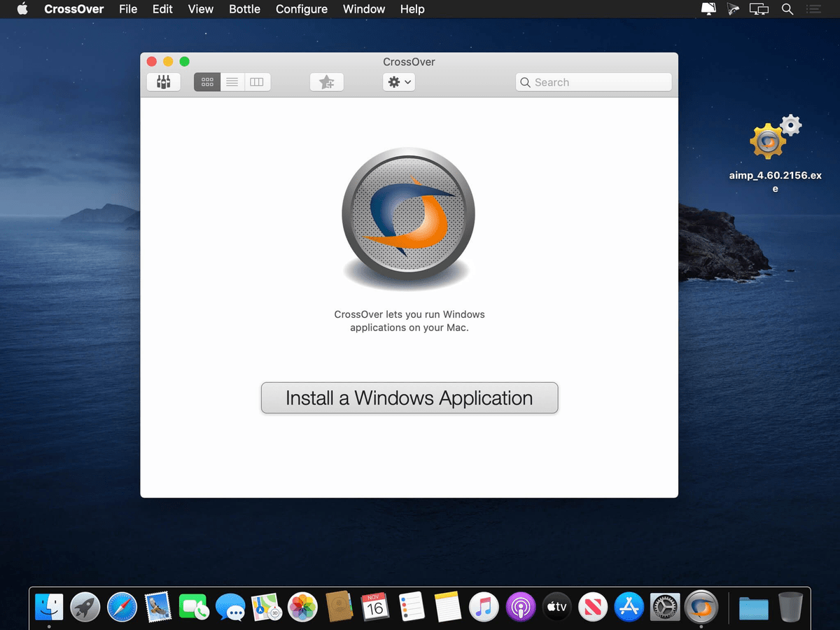840x630 pixels.
Task: Open Spotlight search from the menu bar
Action: [787, 9]
